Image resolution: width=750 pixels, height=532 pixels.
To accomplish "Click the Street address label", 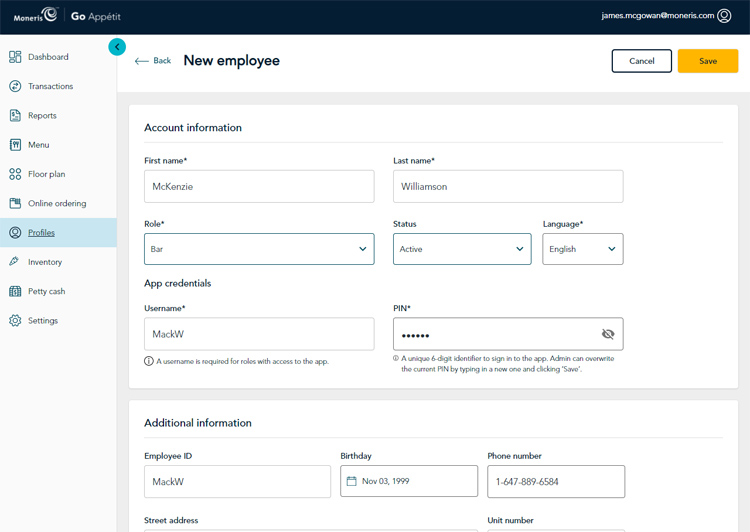I will tap(171, 520).
